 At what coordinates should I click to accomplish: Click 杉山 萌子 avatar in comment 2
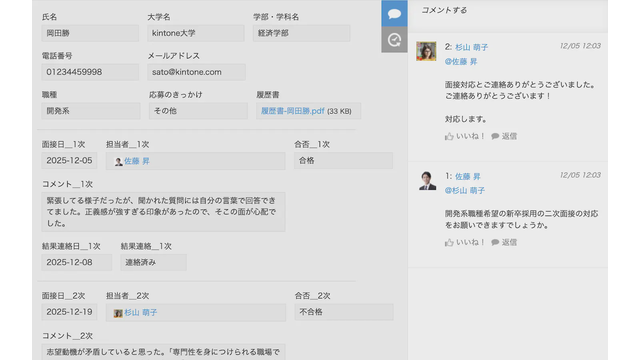[x=426, y=51]
